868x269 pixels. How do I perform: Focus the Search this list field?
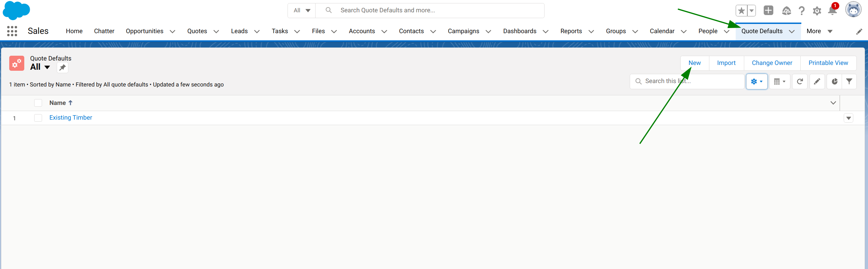click(x=687, y=81)
